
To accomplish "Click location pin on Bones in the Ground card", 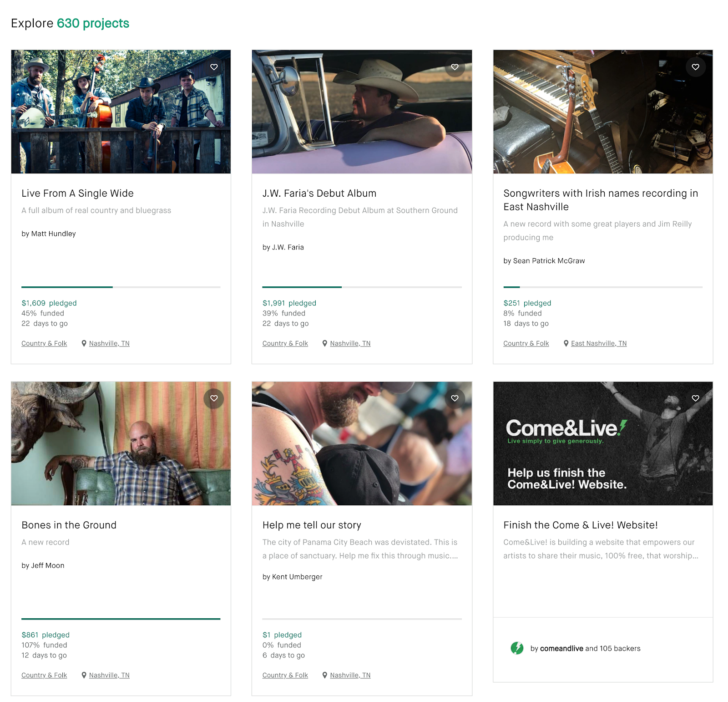I will [84, 675].
